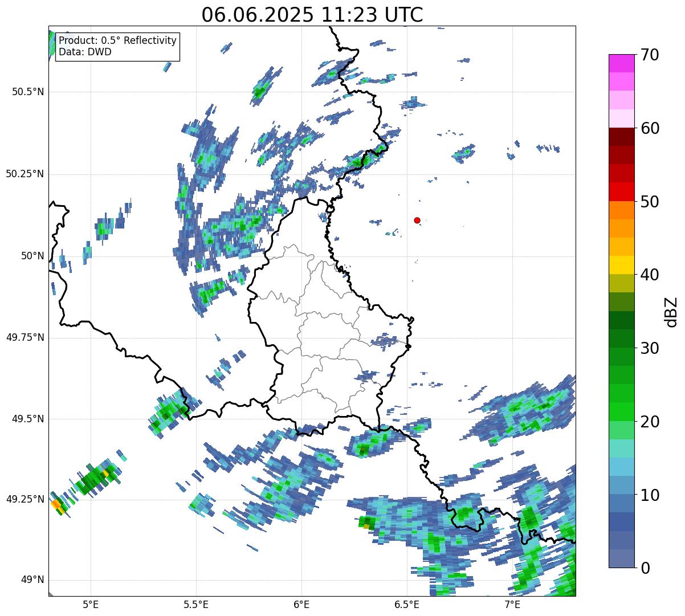Click the latitude label "49.25°N"

[x=25, y=499]
